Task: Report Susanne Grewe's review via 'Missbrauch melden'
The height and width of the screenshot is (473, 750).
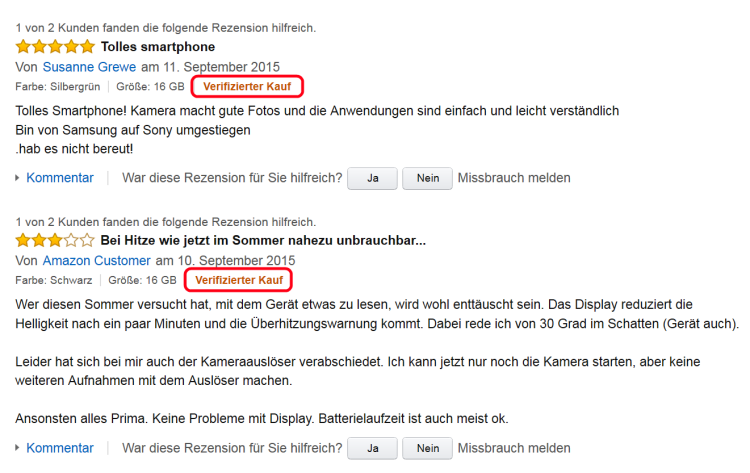Action: tap(514, 178)
